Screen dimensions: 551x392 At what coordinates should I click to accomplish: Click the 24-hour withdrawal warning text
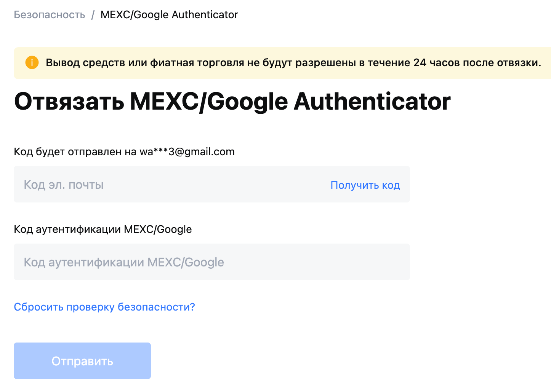(293, 63)
